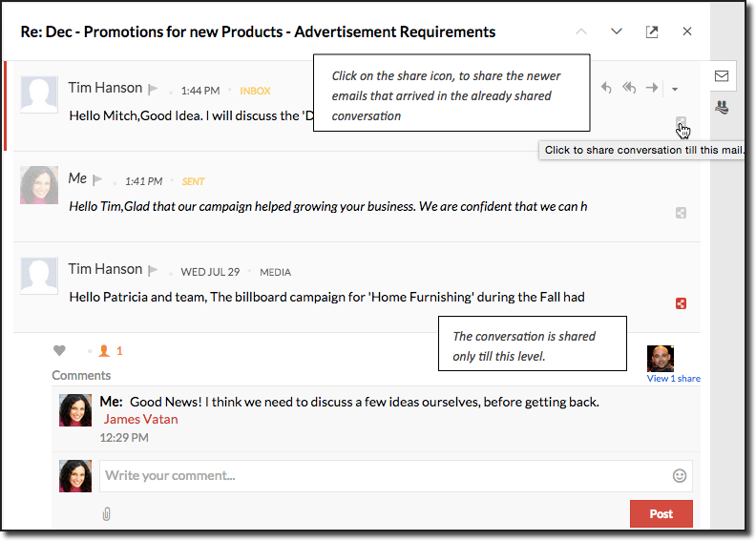The image size is (756, 541).
Task: Go to the previous conversation with the up chevron
Action: point(581,31)
